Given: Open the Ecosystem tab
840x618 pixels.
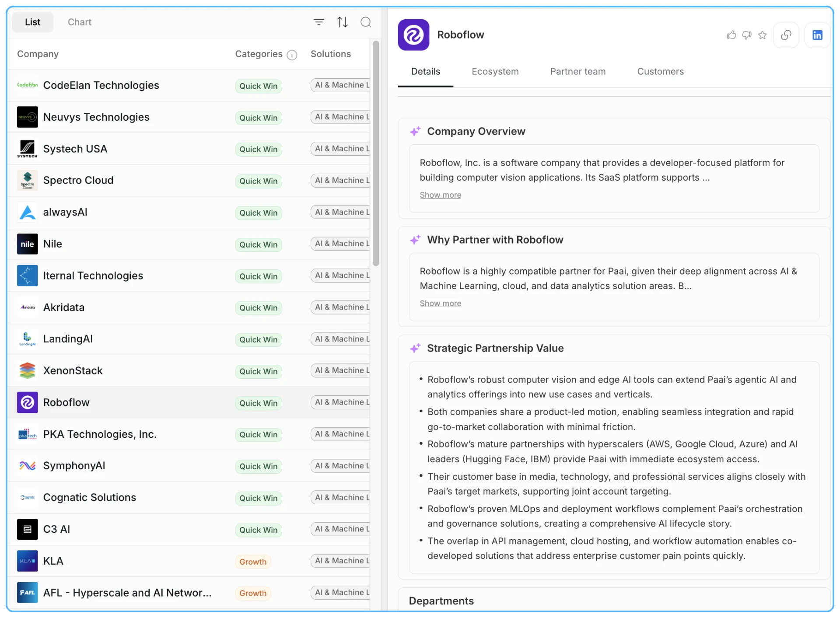Looking at the screenshot, I should pyautogui.click(x=495, y=72).
